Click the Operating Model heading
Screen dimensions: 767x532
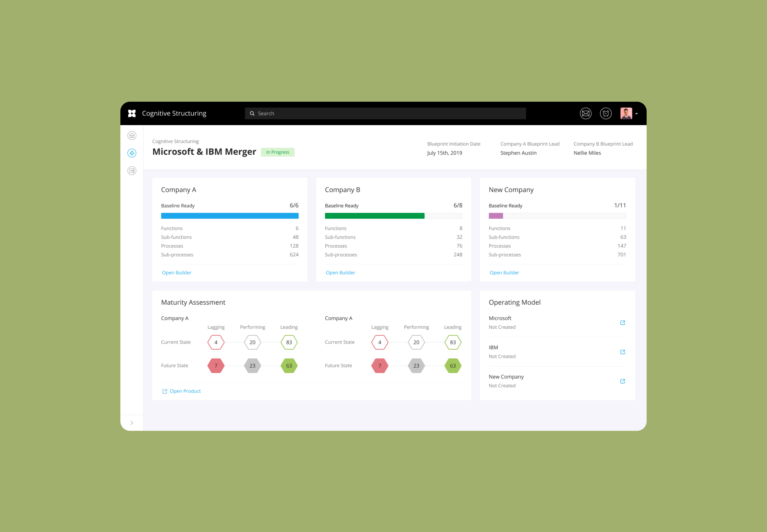514,302
